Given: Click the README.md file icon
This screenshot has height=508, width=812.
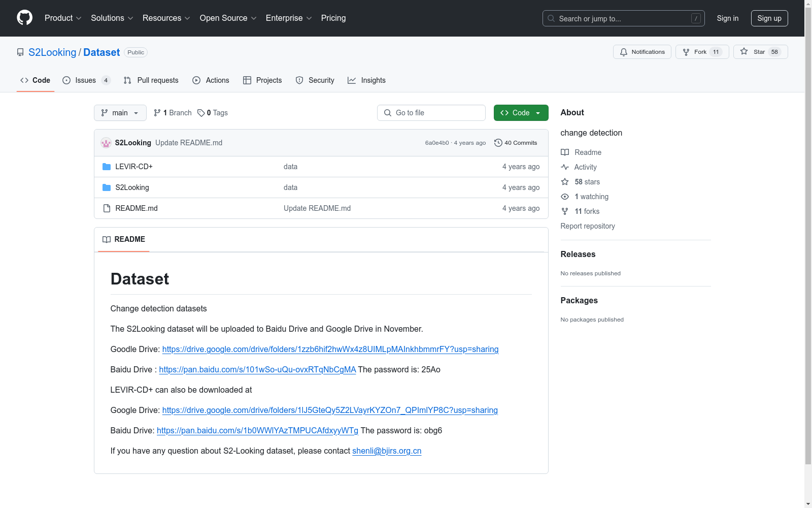Looking at the screenshot, I should coord(107,208).
